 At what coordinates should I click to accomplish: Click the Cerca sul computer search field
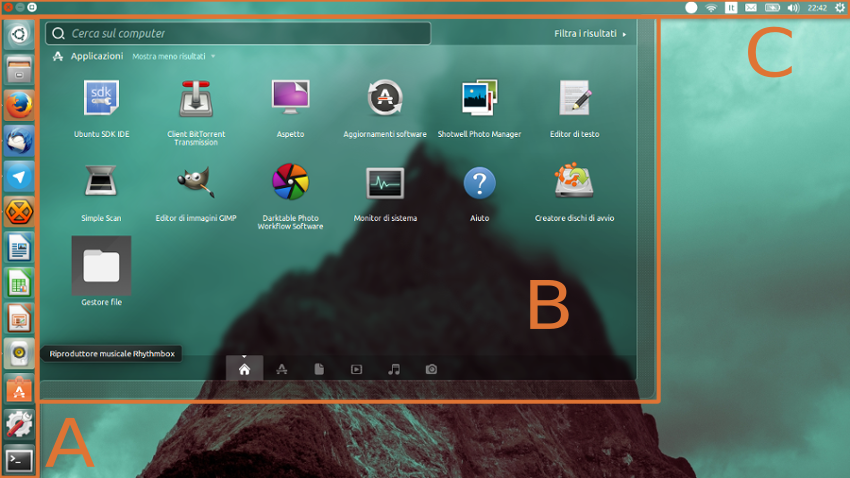pyautogui.click(x=240, y=34)
